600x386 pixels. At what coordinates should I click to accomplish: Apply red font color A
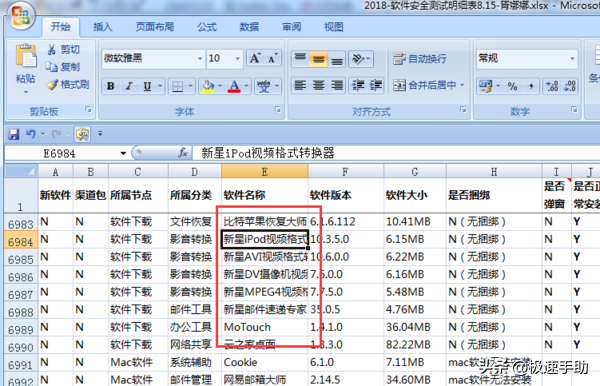(234, 86)
